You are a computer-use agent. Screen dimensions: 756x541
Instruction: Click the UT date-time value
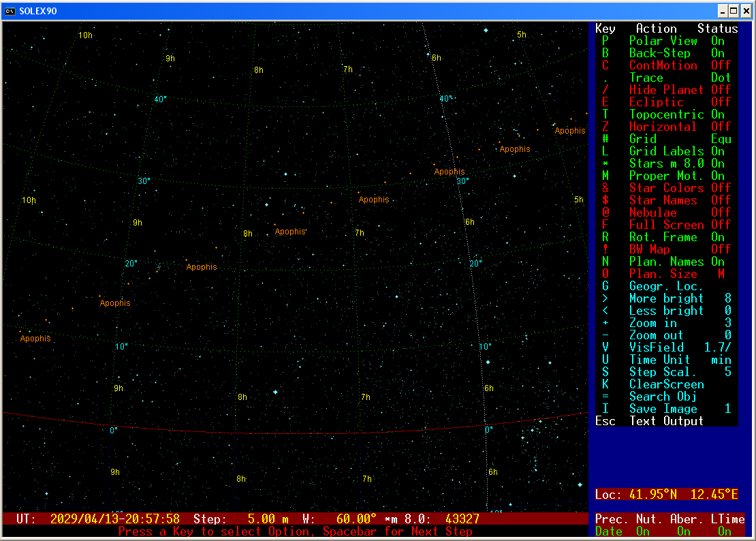click(x=114, y=519)
